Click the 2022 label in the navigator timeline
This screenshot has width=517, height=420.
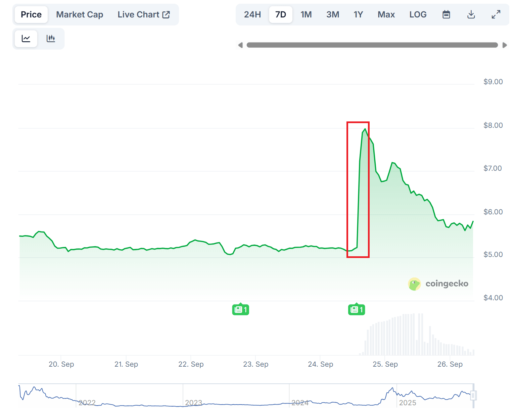[x=87, y=403]
